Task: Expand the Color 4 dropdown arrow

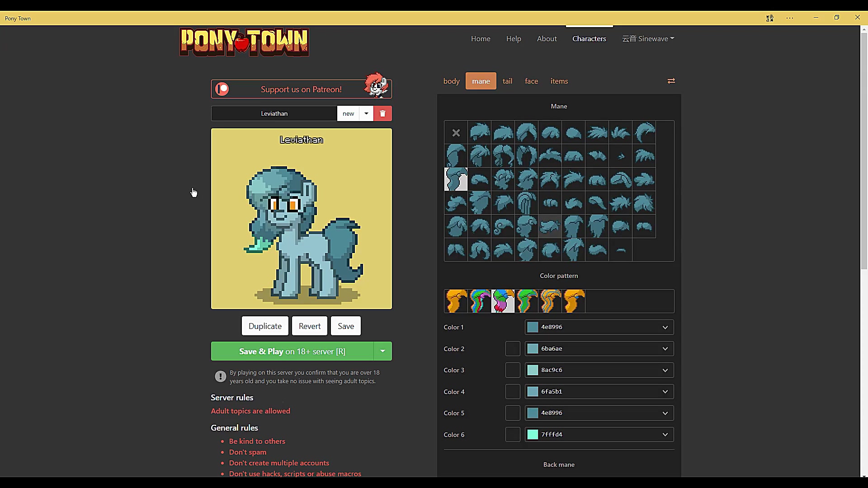Action: (x=665, y=392)
